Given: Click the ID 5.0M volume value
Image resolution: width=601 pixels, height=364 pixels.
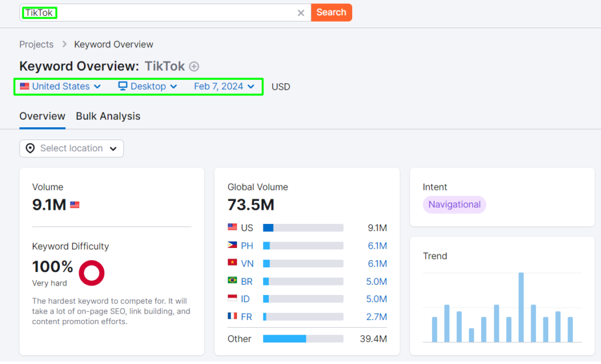Looking at the screenshot, I should 376,299.
